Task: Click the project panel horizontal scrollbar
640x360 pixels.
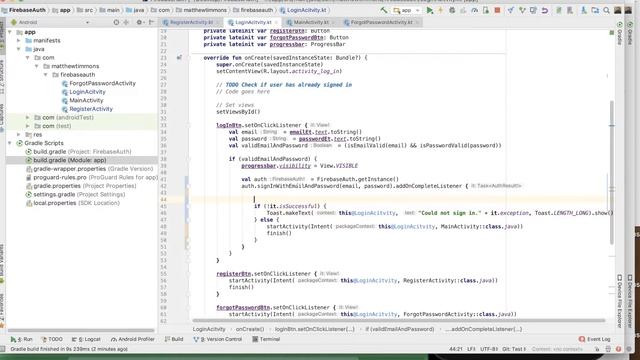Action: [x=81, y=330]
